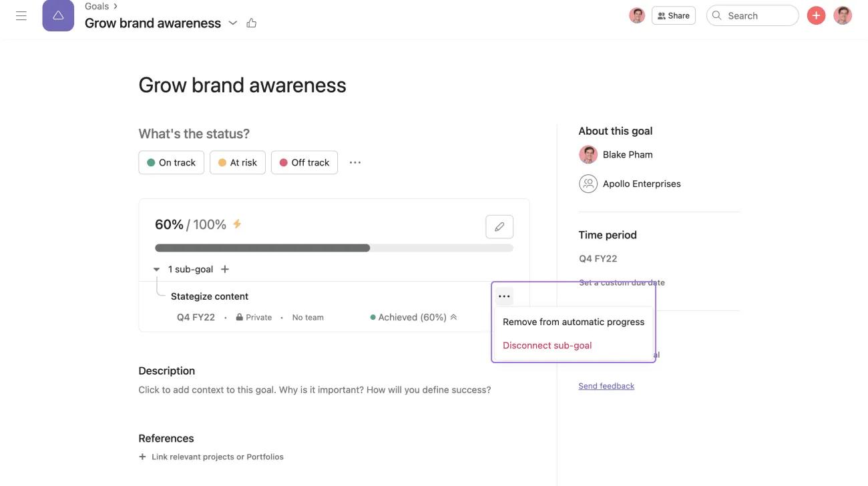Open profile avatar in top right corner

tap(843, 15)
